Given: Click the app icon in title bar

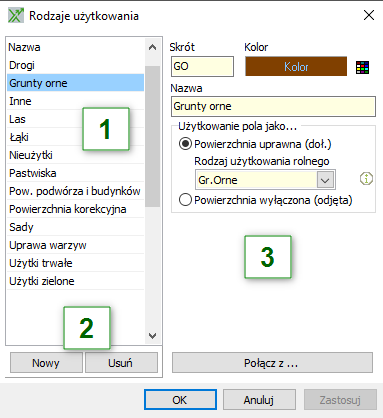Looking at the screenshot, I should click(16, 16).
